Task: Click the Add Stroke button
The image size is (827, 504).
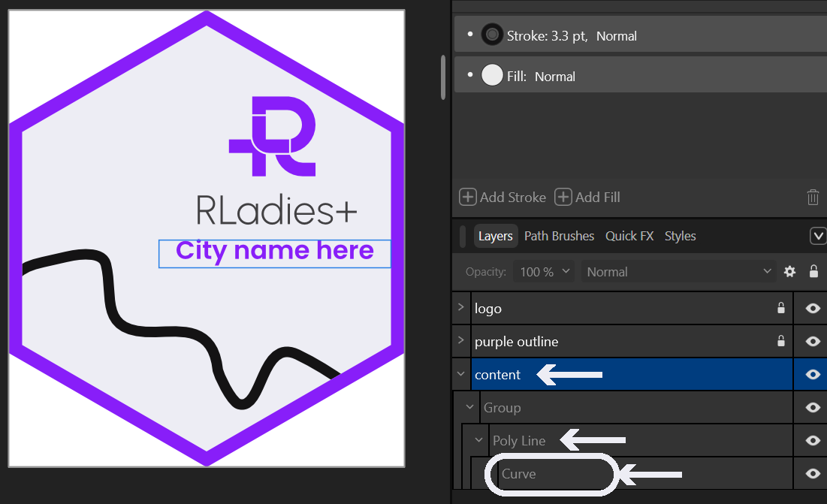Action: (503, 198)
